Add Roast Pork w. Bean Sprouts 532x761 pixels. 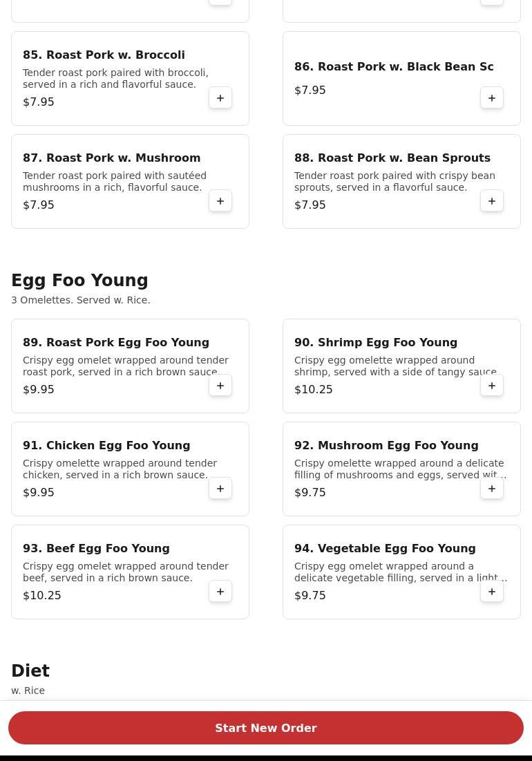492,201
